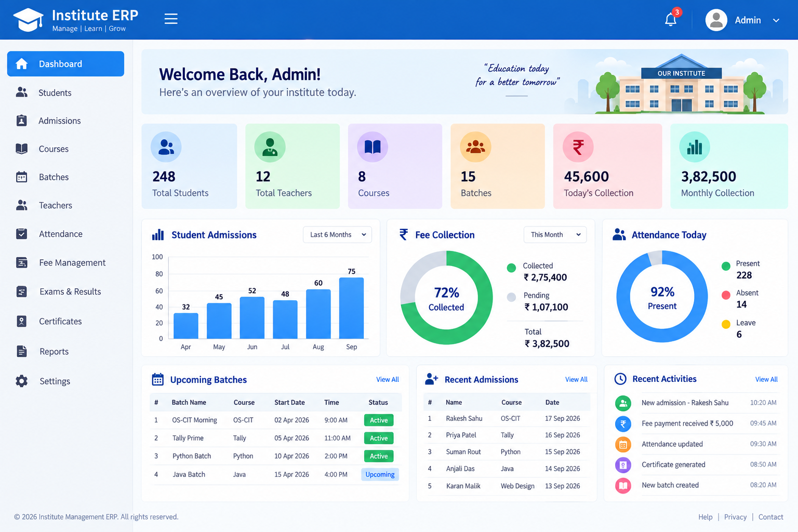798x532 pixels.
Task: Open the Help footer link
Action: coord(706,517)
